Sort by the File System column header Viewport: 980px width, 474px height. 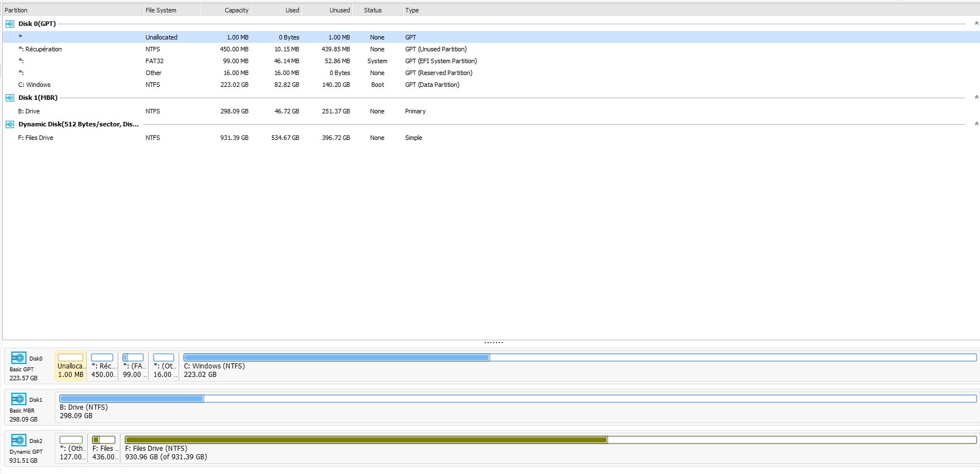click(171, 10)
